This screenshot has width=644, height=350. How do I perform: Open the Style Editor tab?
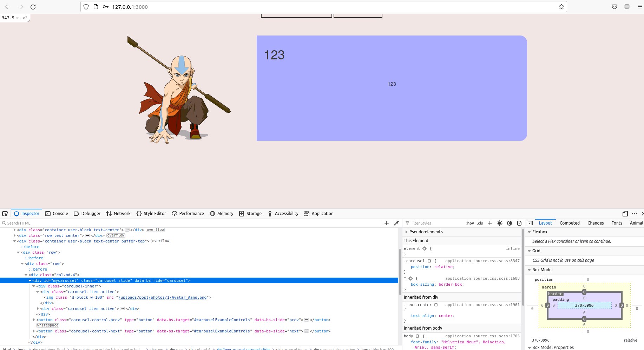pos(151,214)
